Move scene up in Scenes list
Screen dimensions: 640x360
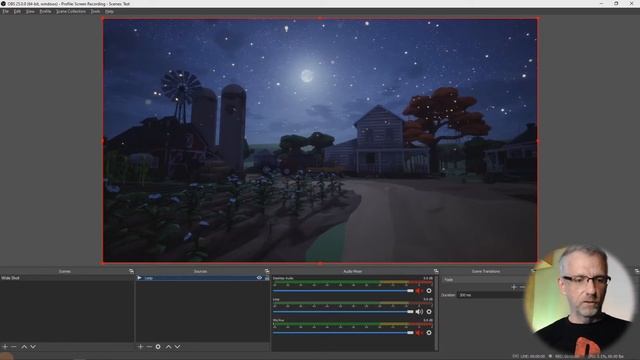[24, 347]
